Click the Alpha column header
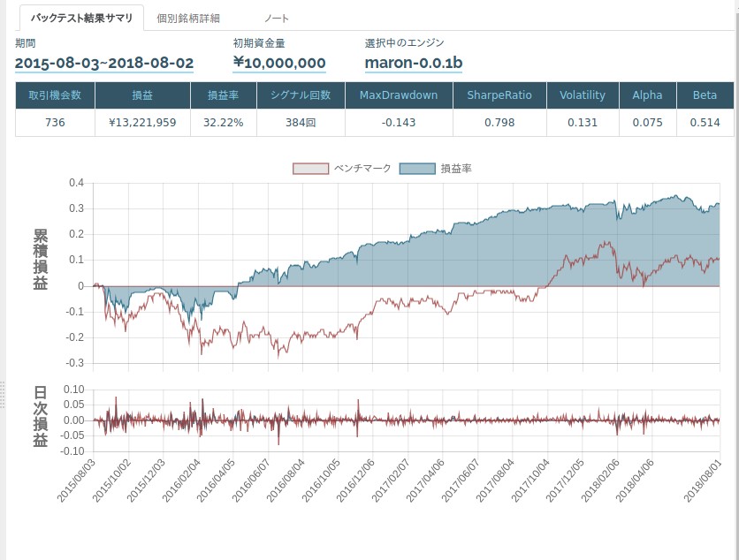739x560 pixels. coord(647,95)
